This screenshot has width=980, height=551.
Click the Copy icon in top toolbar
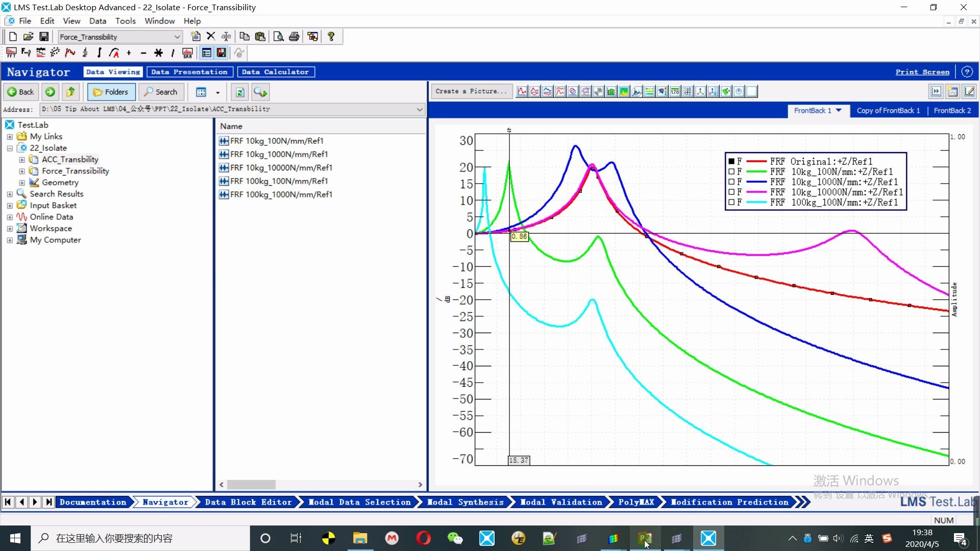pyautogui.click(x=244, y=36)
